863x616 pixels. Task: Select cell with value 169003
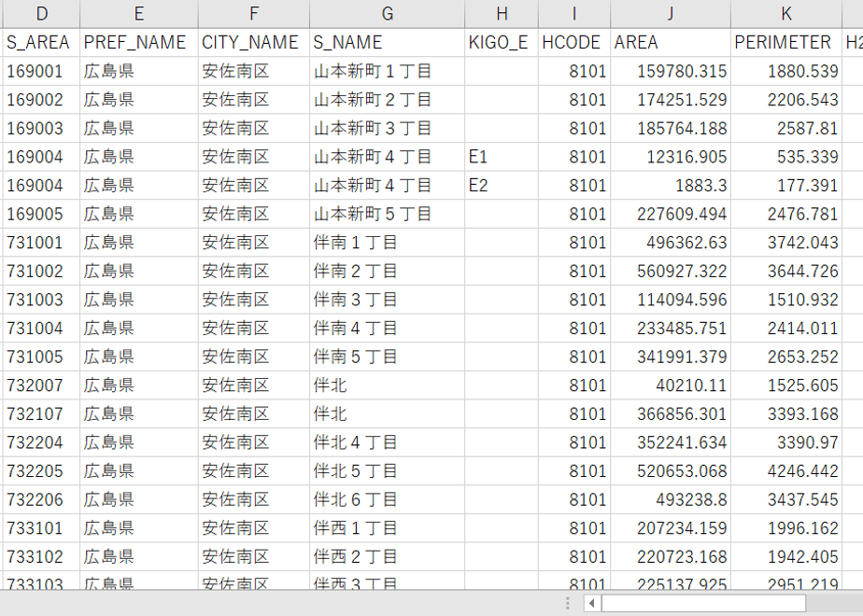(x=41, y=128)
